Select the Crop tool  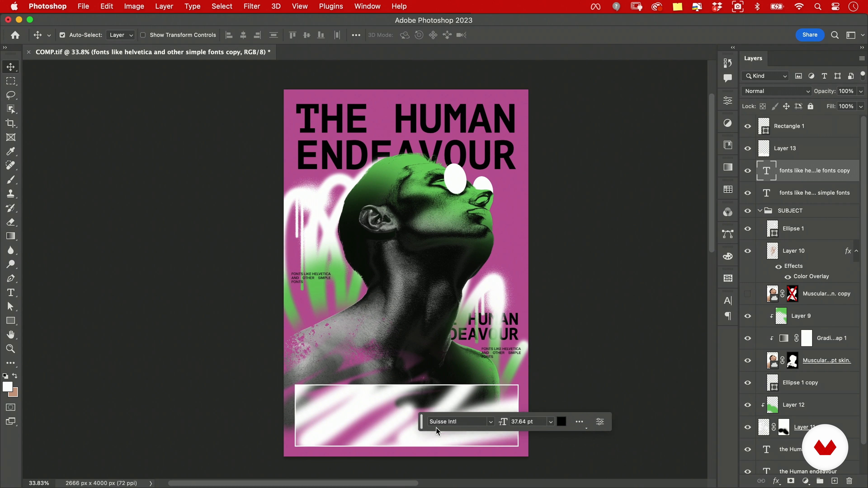point(11,123)
